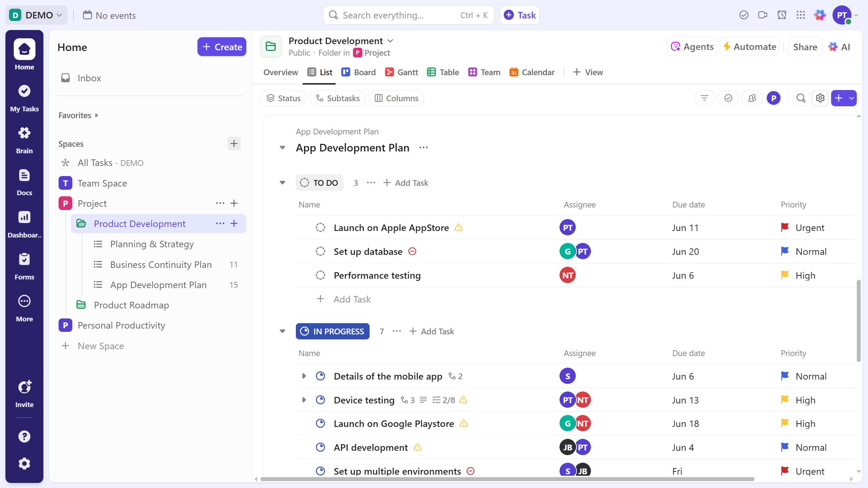Open the filter icon in the list toolbar

[705, 98]
